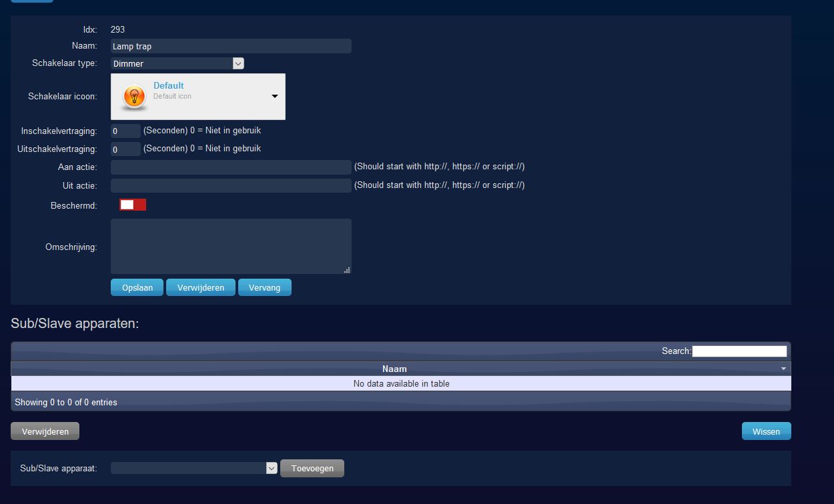Click the Toevoegen button
The width and height of the screenshot is (834, 504).
point(312,469)
